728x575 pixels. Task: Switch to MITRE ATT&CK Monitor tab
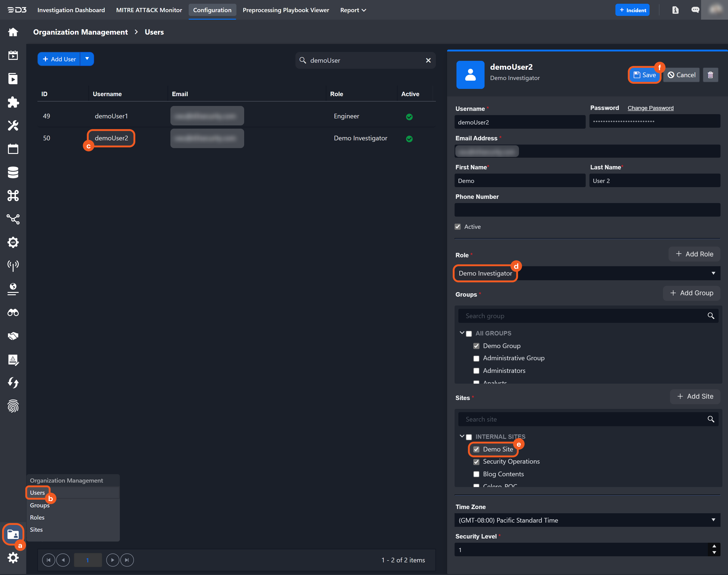click(x=149, y=10)
